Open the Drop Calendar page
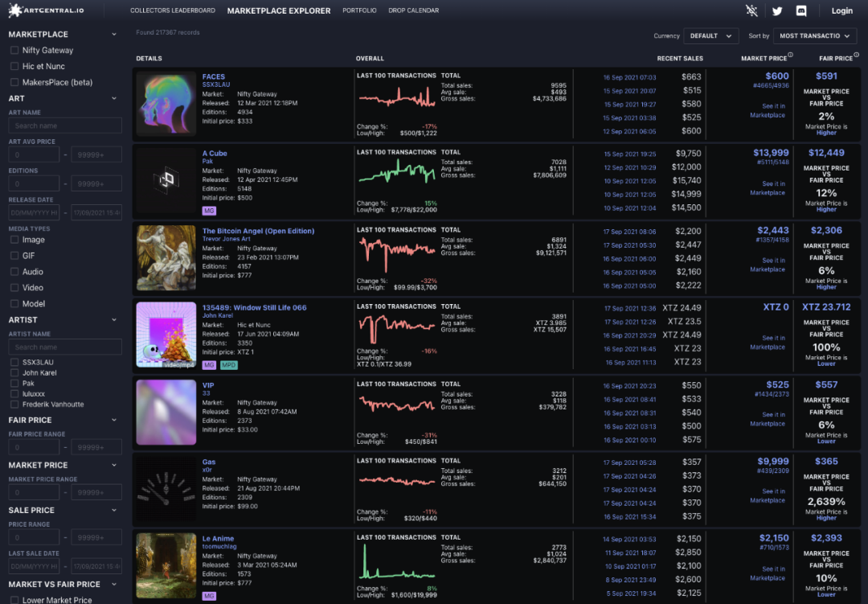Image resolution: width=868 pixels, height=604 pixels. point(414,10)
